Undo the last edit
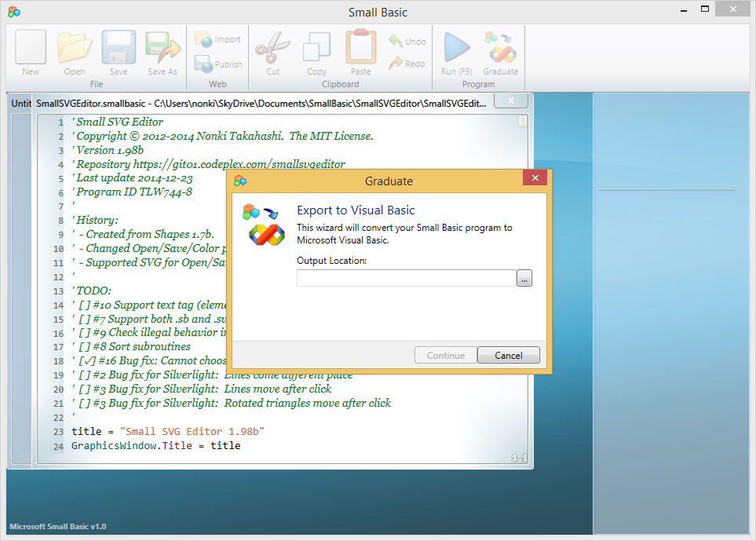This screenshot has height=541, width=756. coord(407,42)
